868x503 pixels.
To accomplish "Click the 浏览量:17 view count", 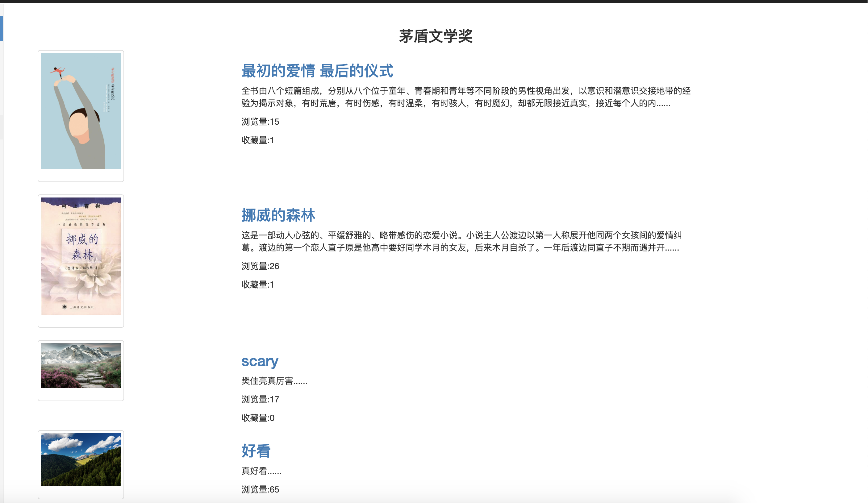I will [x=260, y=399].
